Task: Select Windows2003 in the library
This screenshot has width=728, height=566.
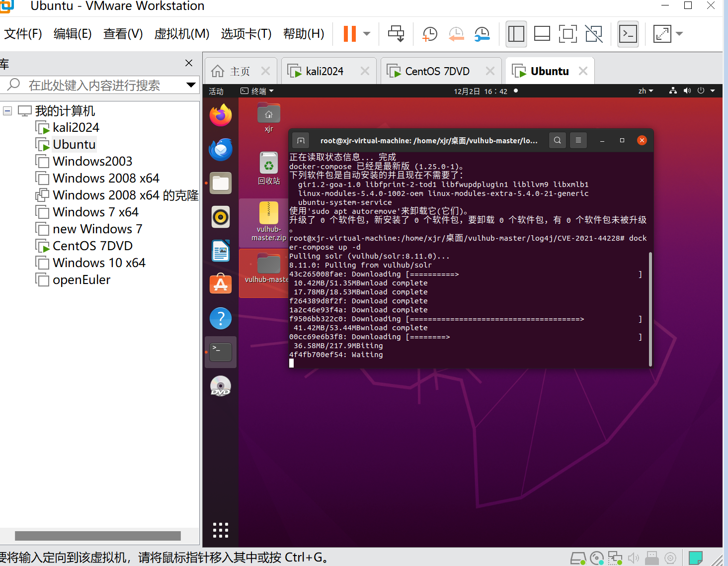Action: click(92, 161)
